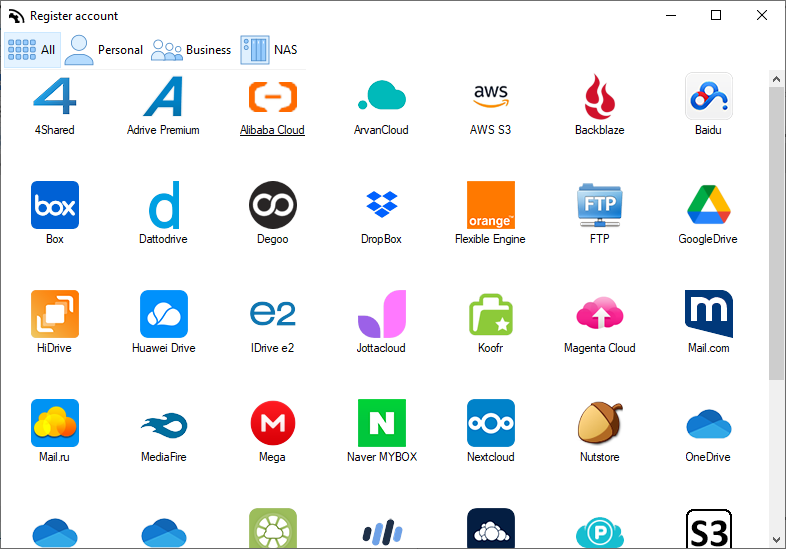Select the red Mega icon
The image size is (786, 549).
[273, 423]
